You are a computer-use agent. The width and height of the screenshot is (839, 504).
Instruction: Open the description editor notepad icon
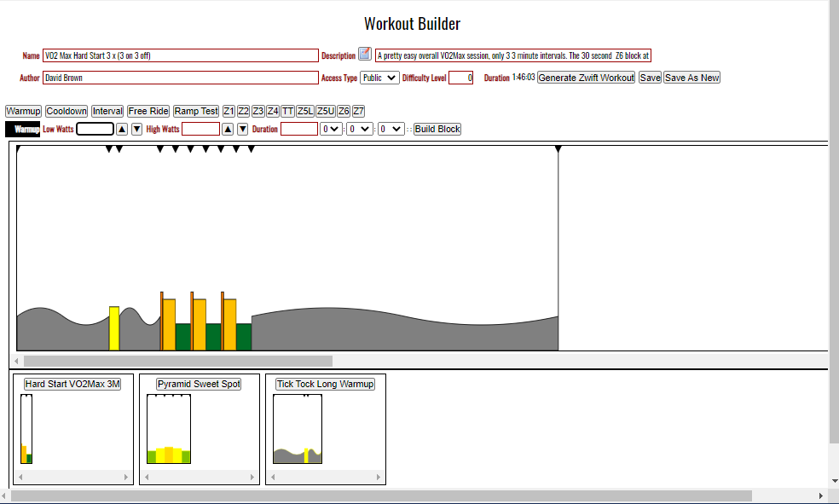point(365,55)
